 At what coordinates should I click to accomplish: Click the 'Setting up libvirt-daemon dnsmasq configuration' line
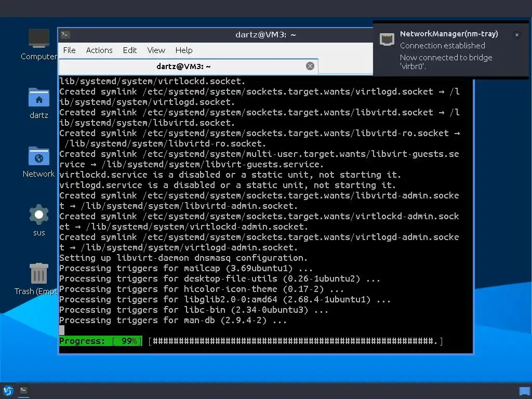(183, 258)
